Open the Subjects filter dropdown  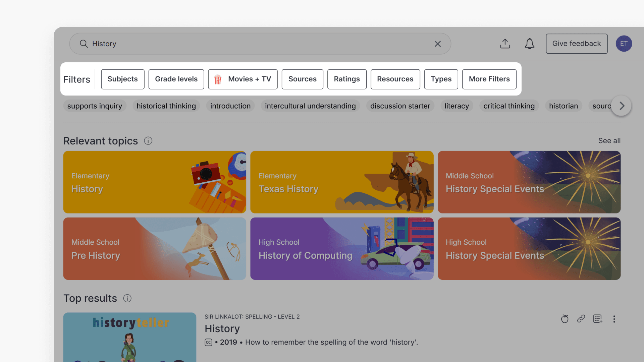pyautogui.click(x=122, y=79)
